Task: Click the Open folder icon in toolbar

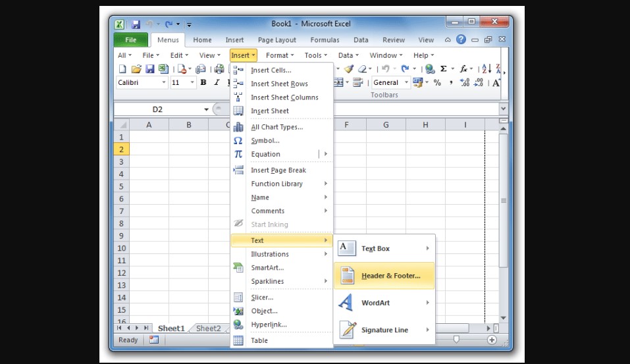Action: coord(136,69)
